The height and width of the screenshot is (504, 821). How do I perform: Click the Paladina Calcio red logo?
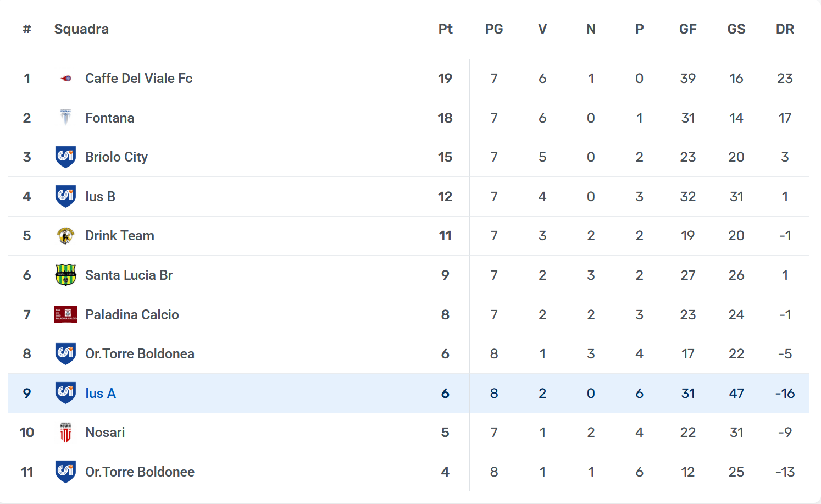point(66,314)
